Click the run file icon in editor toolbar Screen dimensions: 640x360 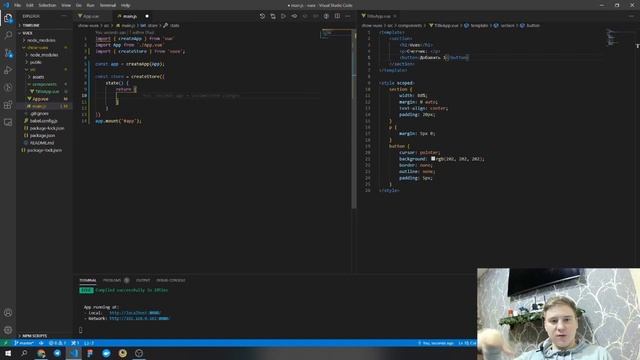(283, 16)
